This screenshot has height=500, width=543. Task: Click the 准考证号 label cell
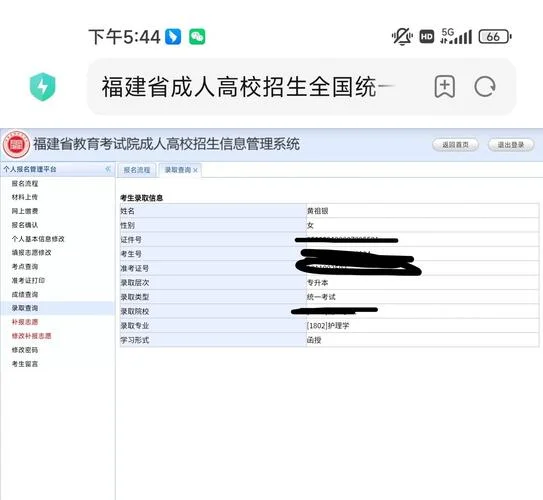coord(213,268)
